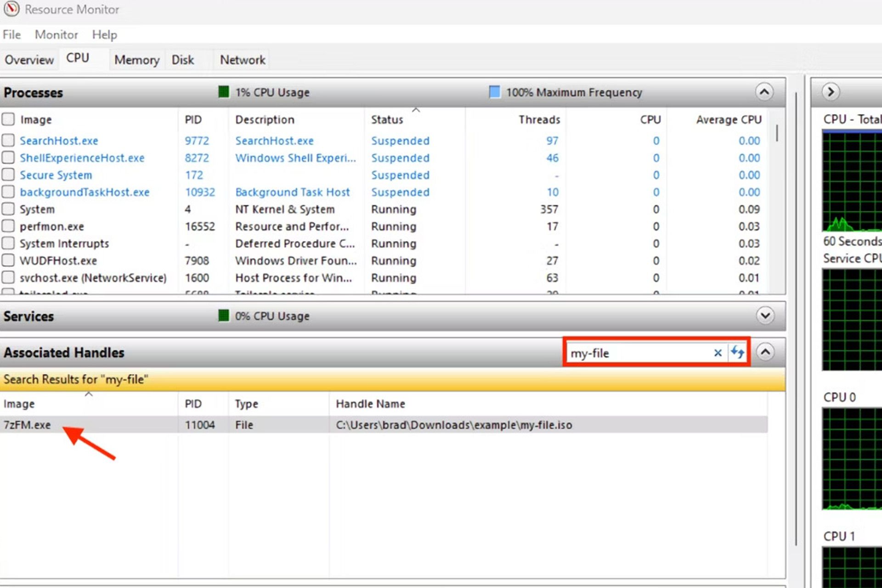Viewport: 882px width, 588px height.
Task: Click the Threads column header to sort
Action: [539, 119]
